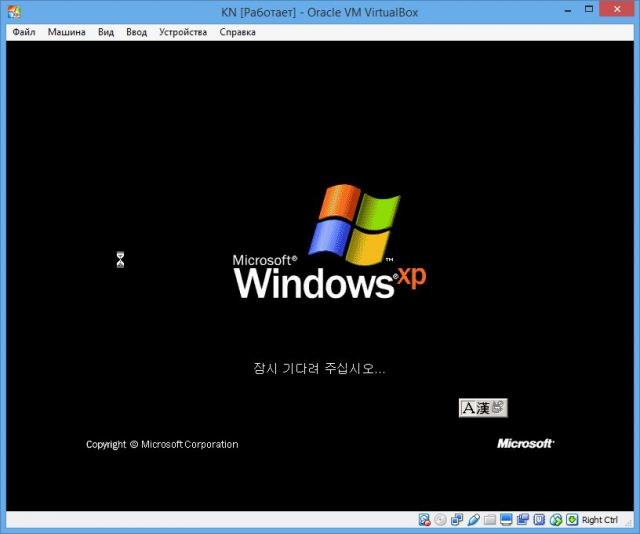The height and width of the screenshot is (534, 640).
Task: Click the video capture status icon
Action: [x=522, y=519]
